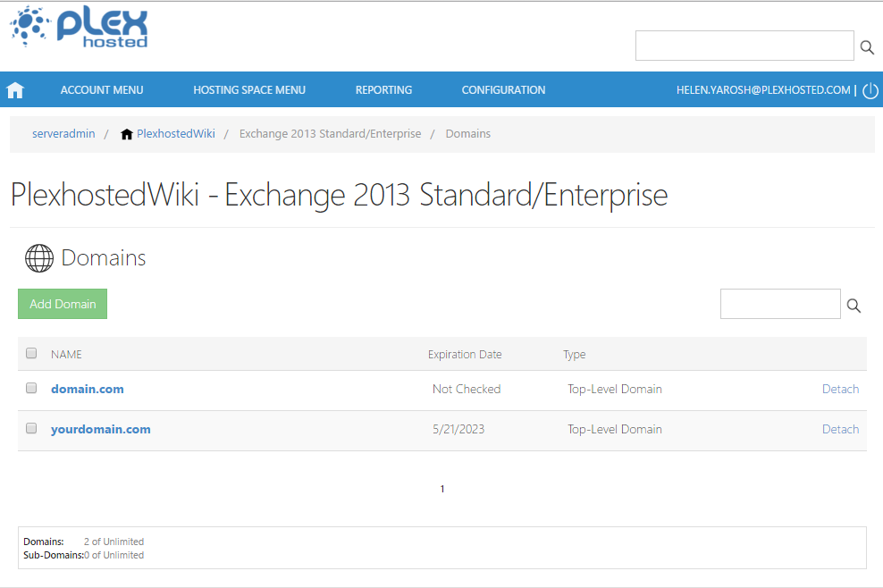Click the Exchange 2013 Standard/Enterprise breadcrumb
Screen dimensions: 883x588
330,133
